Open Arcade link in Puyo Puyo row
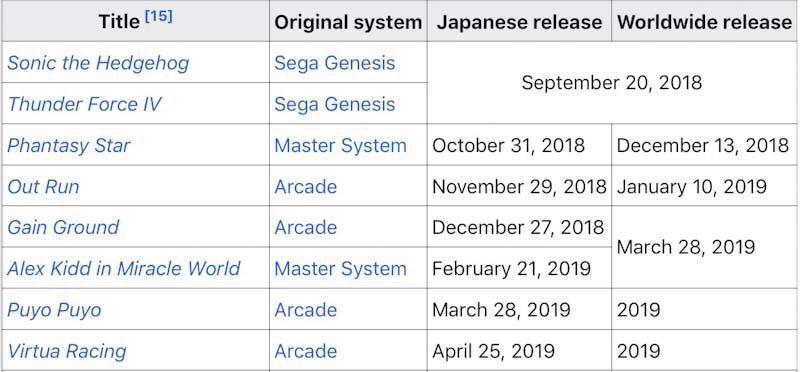 point(306,310)
